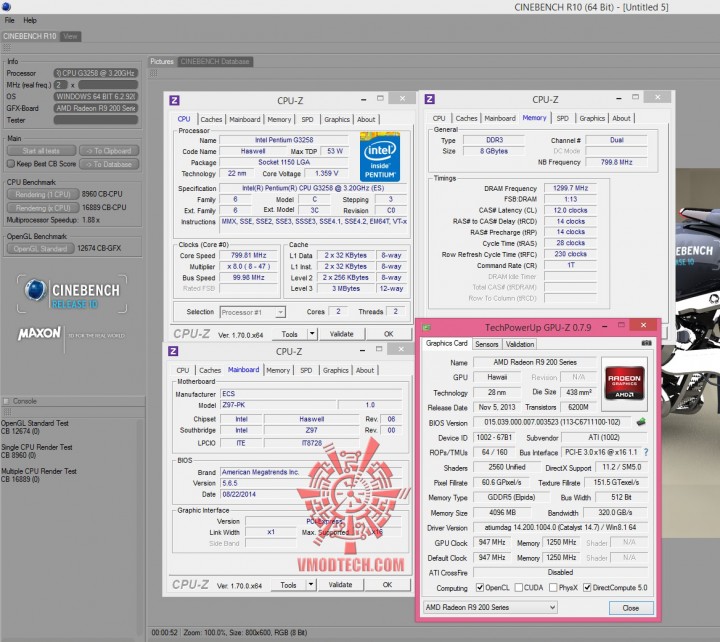Screen dimensions: 720x642
Task: Click the Z icon of CPU-Z Memory window
Action: point(430,99)
